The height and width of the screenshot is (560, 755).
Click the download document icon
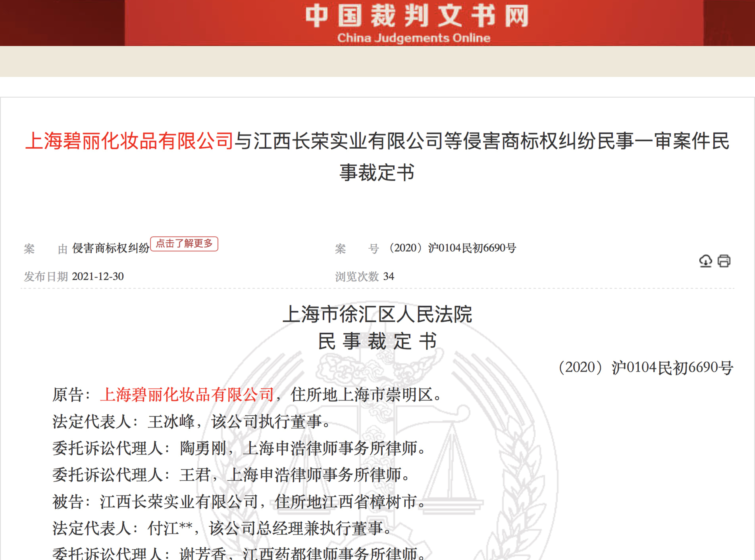pos(705,261)
